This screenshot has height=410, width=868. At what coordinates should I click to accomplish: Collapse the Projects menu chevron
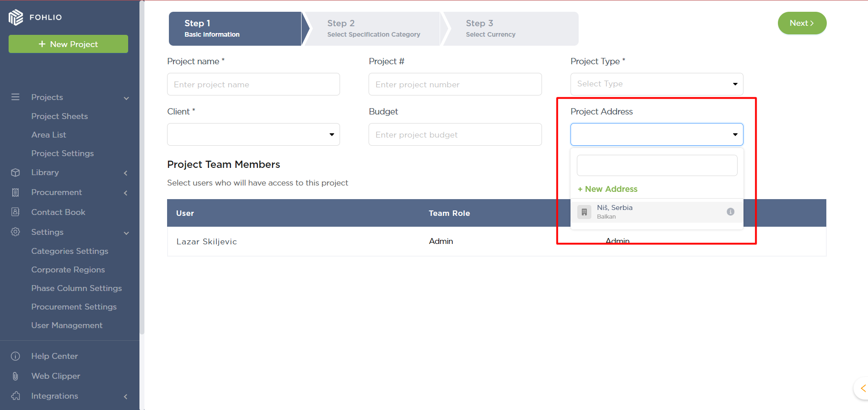[126, 98]
